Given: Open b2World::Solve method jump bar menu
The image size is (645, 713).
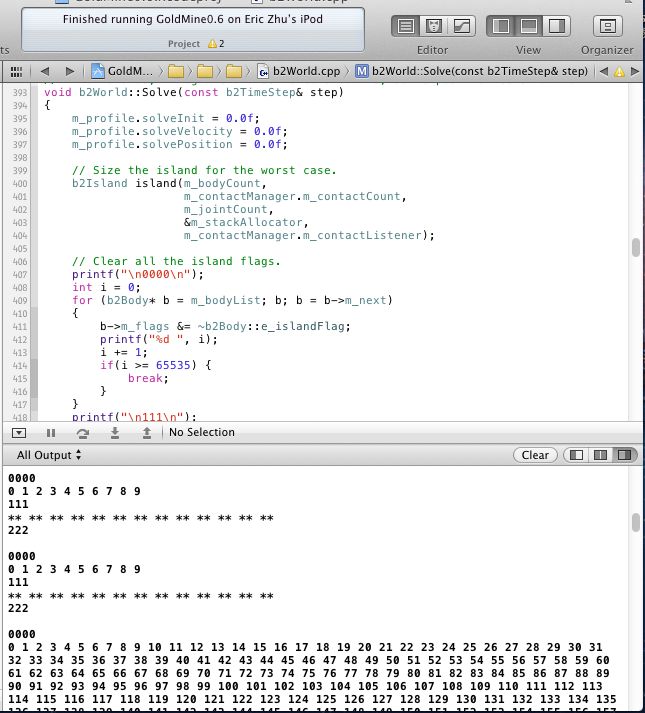Looking at the screenshot, I should [471, 71].
